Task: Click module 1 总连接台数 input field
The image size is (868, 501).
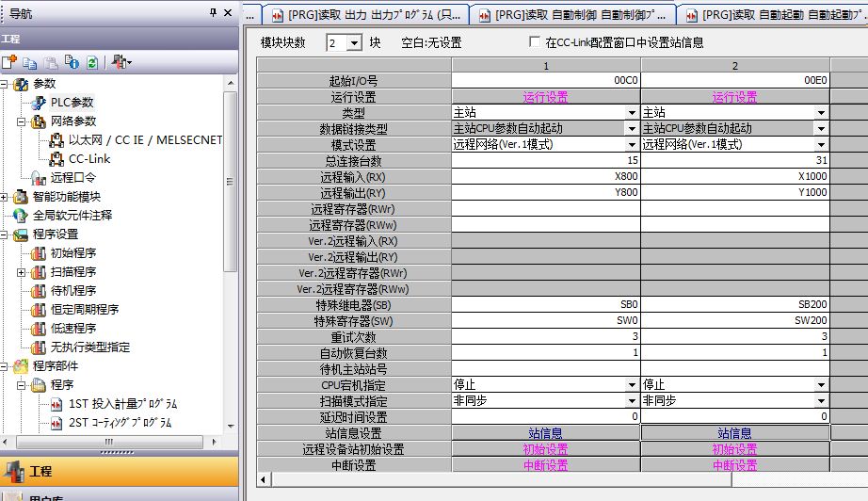Action: (545, 161)
